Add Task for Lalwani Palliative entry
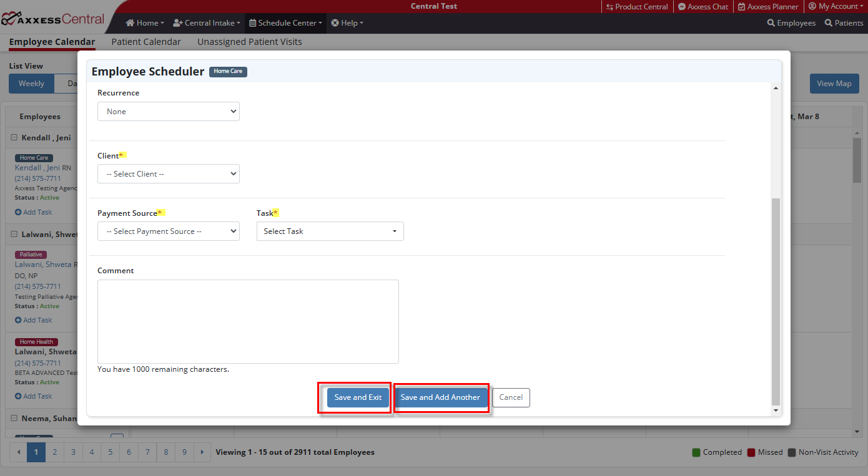868x476 pixels. 34,320
